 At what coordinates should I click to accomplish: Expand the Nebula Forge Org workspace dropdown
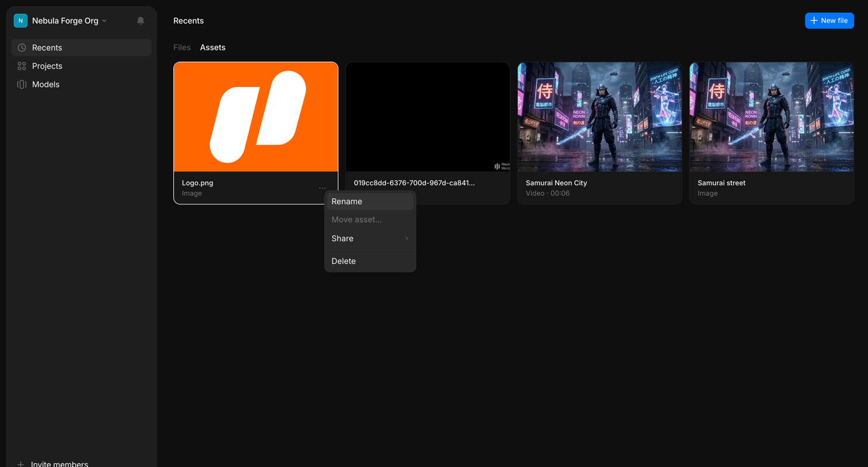tap(104, 21)
